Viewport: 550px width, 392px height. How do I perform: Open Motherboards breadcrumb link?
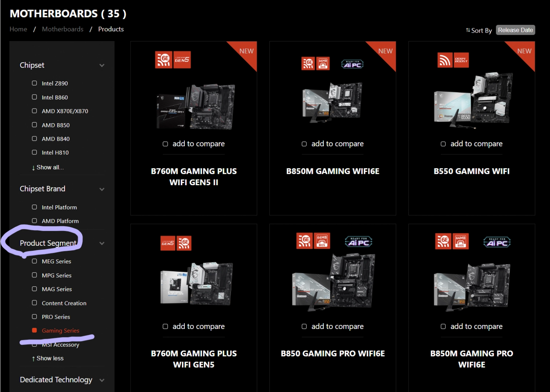point(63,29)
